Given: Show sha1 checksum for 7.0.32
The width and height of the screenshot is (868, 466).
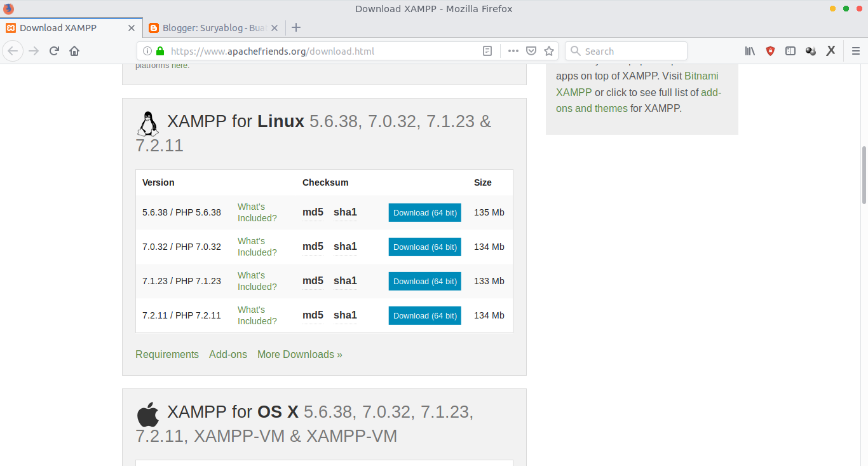Looking at the screenshot, I should click(345, 247).
